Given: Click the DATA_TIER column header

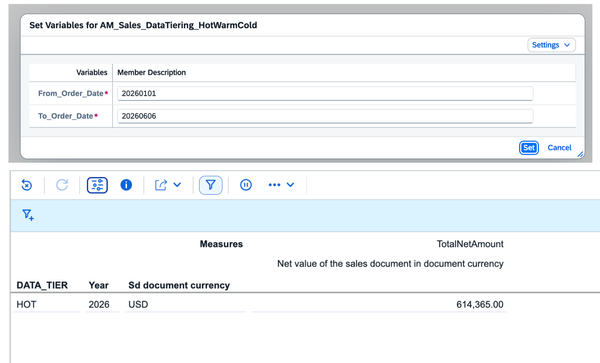Looking at the screenshot, I should 42,285.
